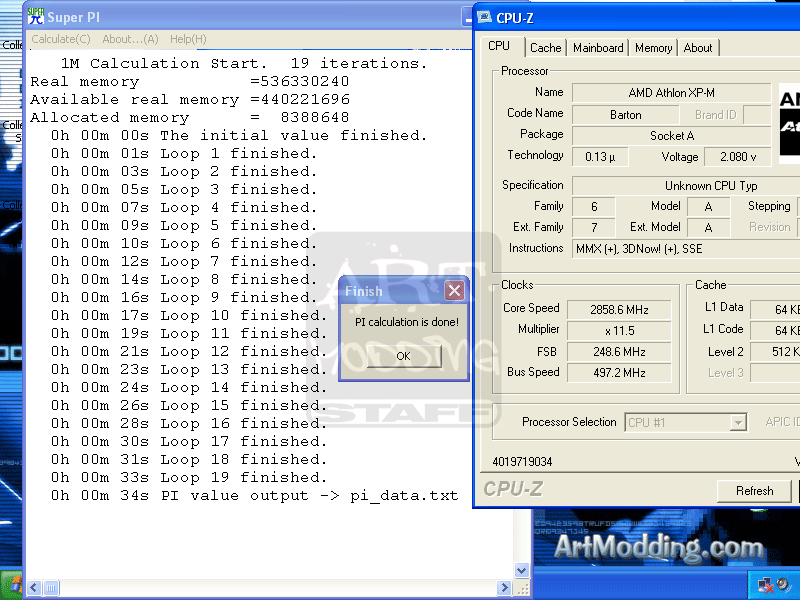Viewport: 800px width, 600px height.
Task: Click the Specification value 'Unknown CPU Typ'
Action: click(x=710, y=186)
